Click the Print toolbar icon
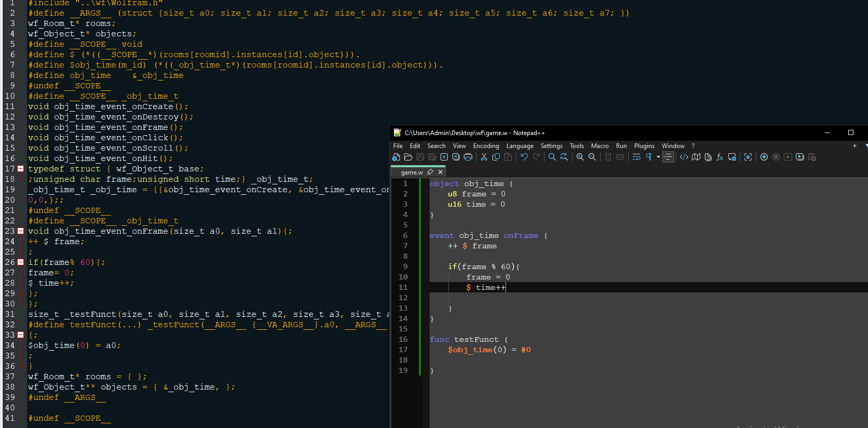Screen dimensions: 868x428 [468, 157]
